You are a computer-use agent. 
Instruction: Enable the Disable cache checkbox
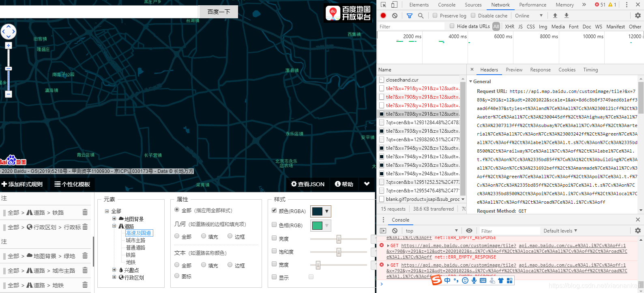[473, 15]
